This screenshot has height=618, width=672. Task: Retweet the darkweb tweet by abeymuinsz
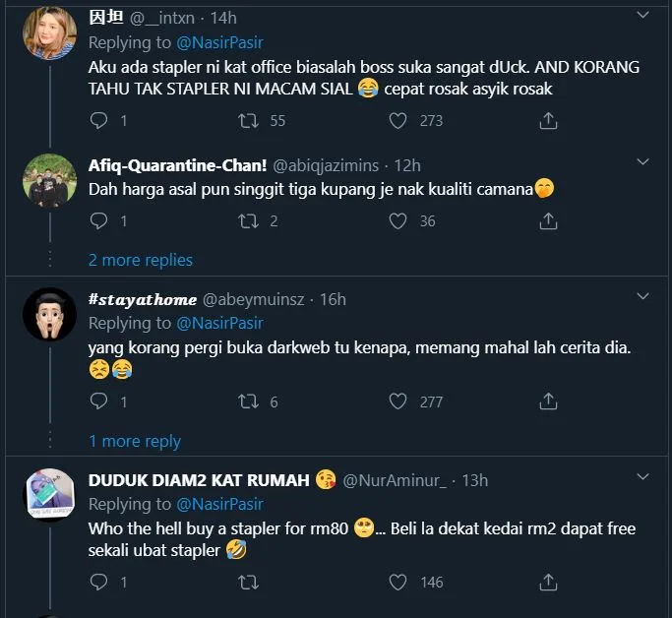[250, 402]
